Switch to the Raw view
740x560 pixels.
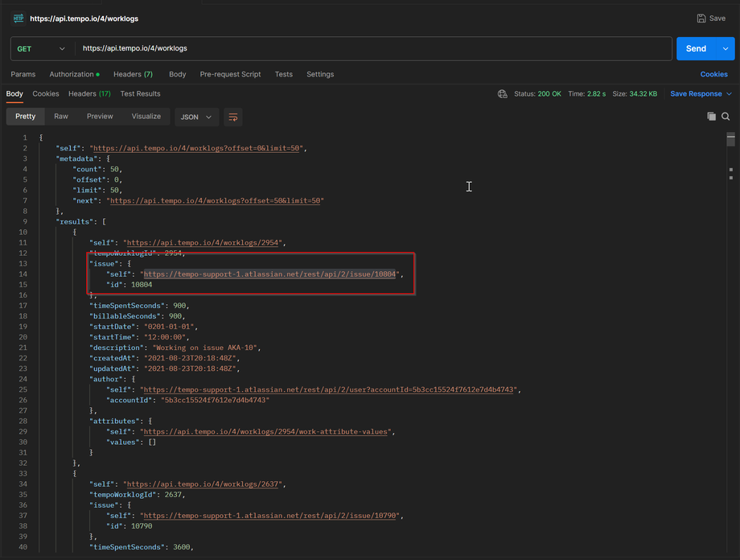61,117
